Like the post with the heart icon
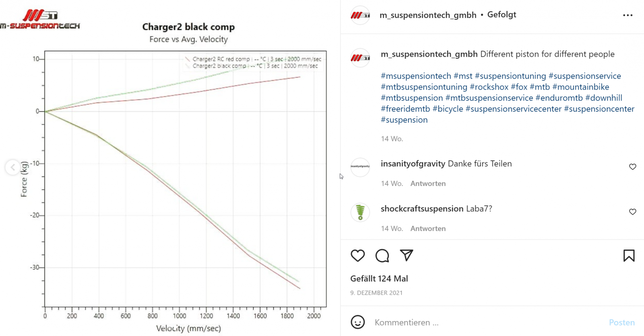Viewport: 644px width, 336px height. pyautogui.click(x=357, y=256)
